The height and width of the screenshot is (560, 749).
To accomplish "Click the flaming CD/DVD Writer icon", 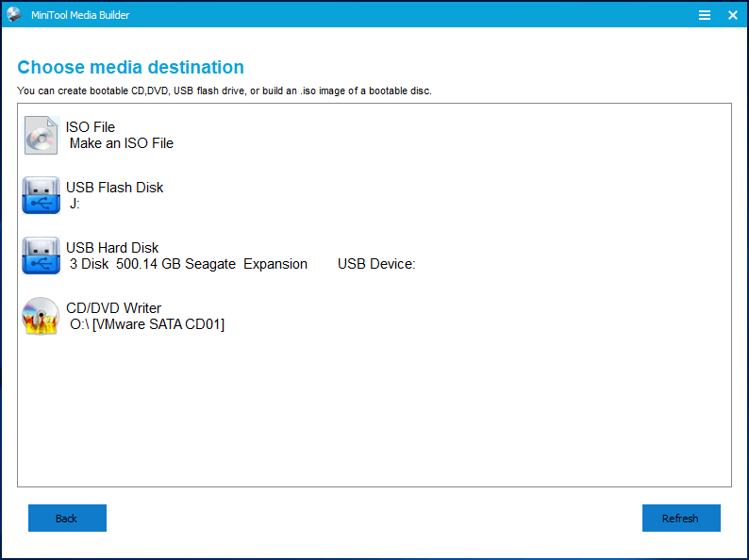I will 42,317.
